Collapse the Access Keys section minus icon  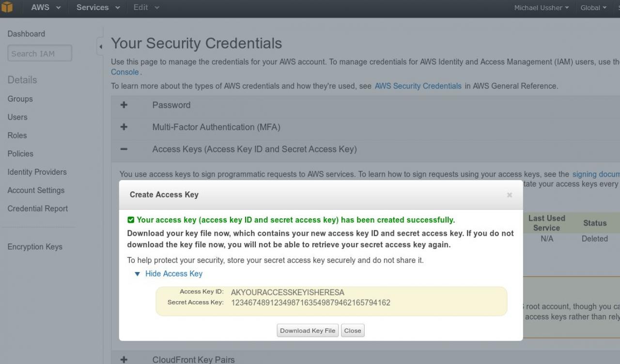pyautogui.click(x=124, y=149)
